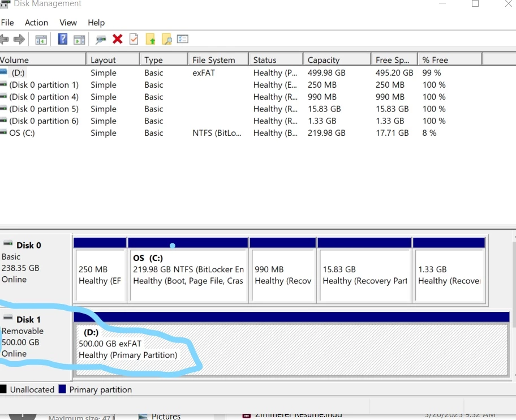Select the (Disk 0 partition 5) row

241,109
